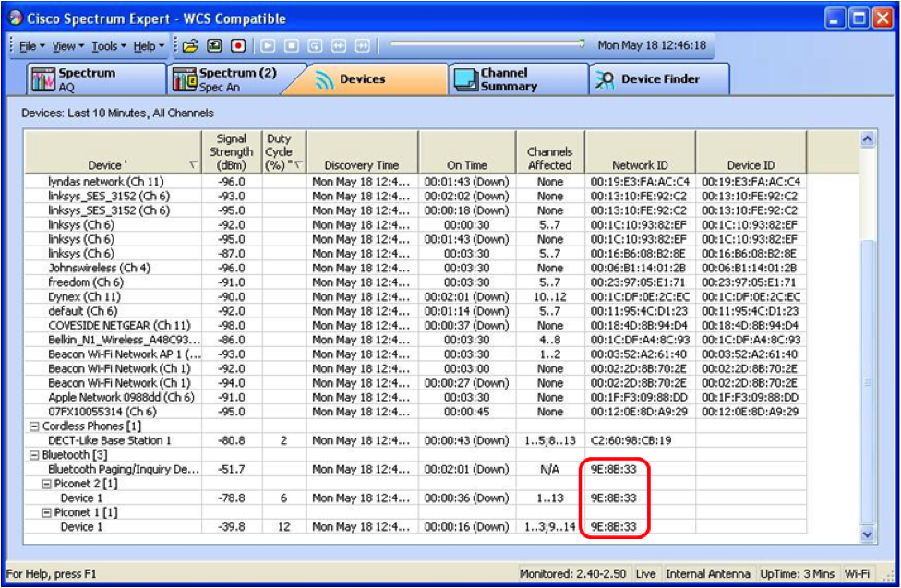Click the On Time cell '00:00:45'
901x588 pixels.
point(466,412)
